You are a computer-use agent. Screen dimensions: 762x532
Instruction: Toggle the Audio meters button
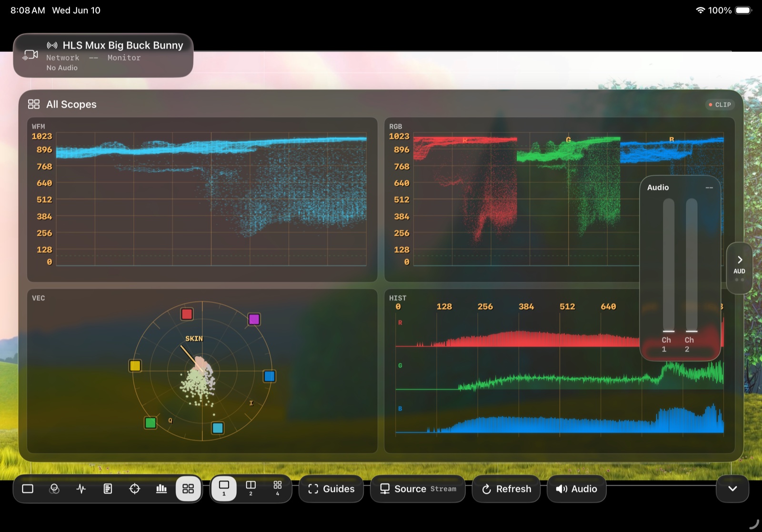pos(577,489)
